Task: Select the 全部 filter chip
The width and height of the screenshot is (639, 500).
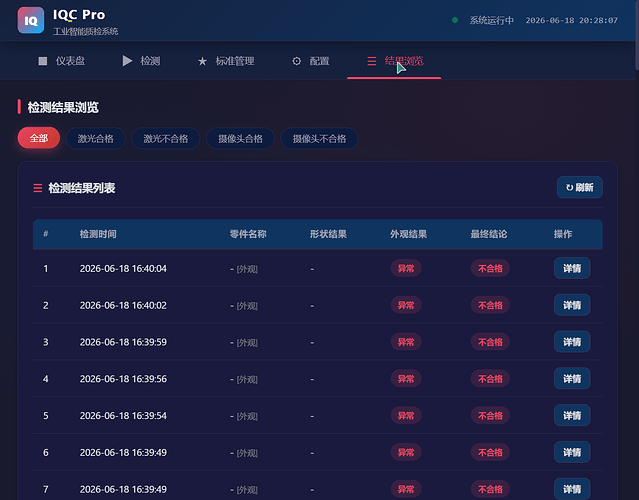Action: pos(39,138)
